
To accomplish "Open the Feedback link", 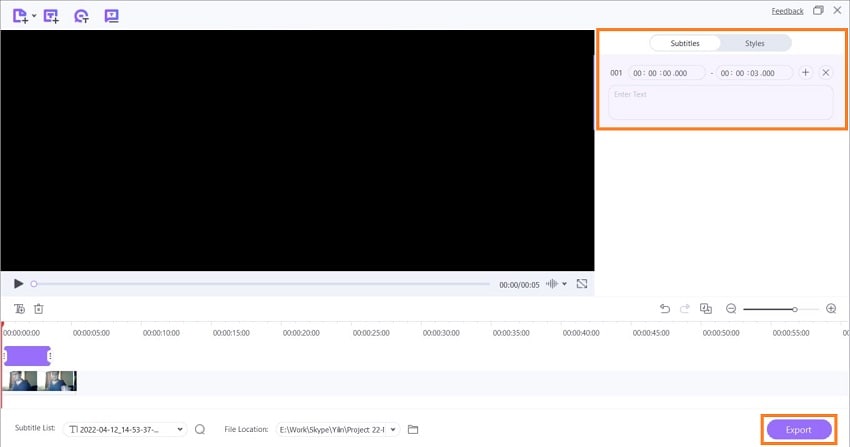I will (x=787, y=11).
